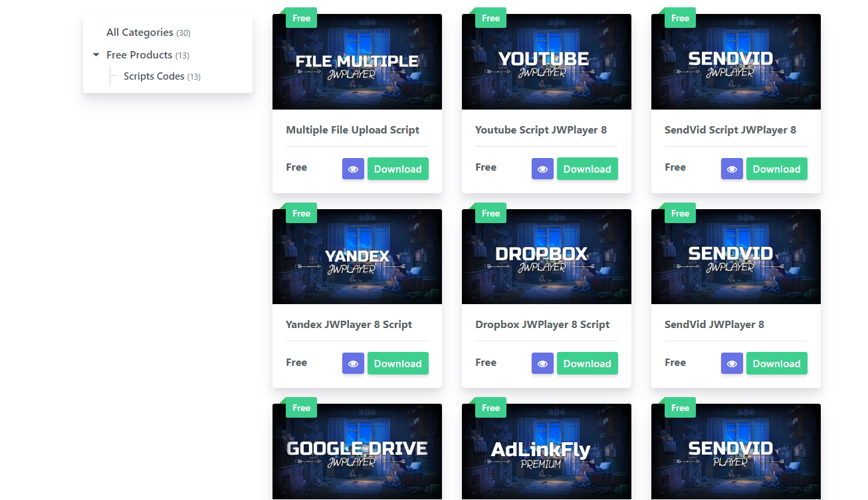Click Free price label on Youtube Script card

point(486,167)
